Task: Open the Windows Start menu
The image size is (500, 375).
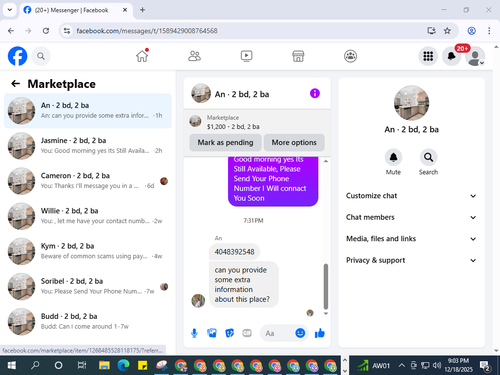Action: (12, 365)
